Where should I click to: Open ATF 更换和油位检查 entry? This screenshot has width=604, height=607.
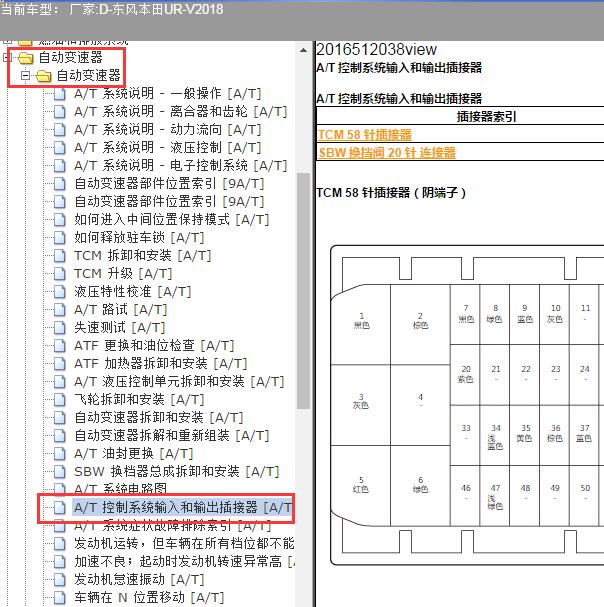click(x=154, y=346)
